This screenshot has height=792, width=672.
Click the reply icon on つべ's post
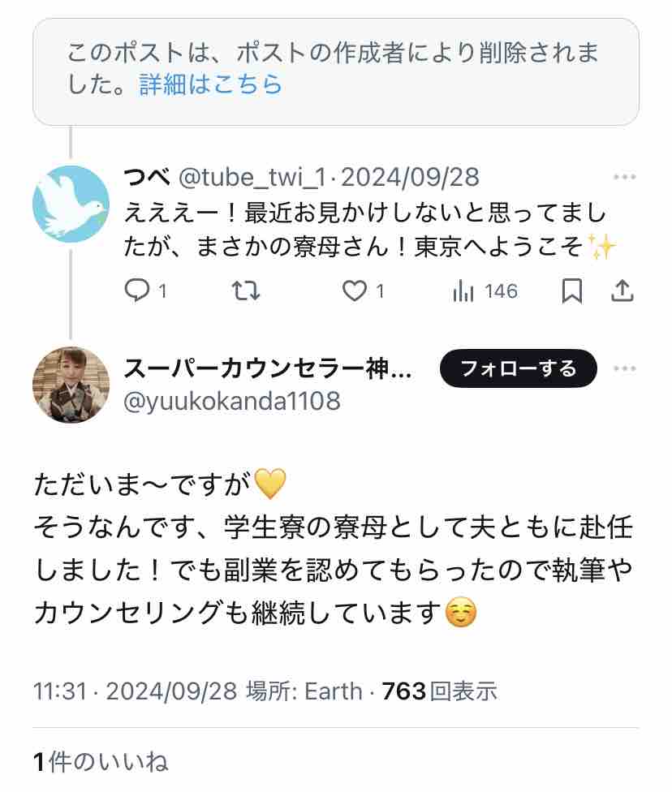point(138,291)
